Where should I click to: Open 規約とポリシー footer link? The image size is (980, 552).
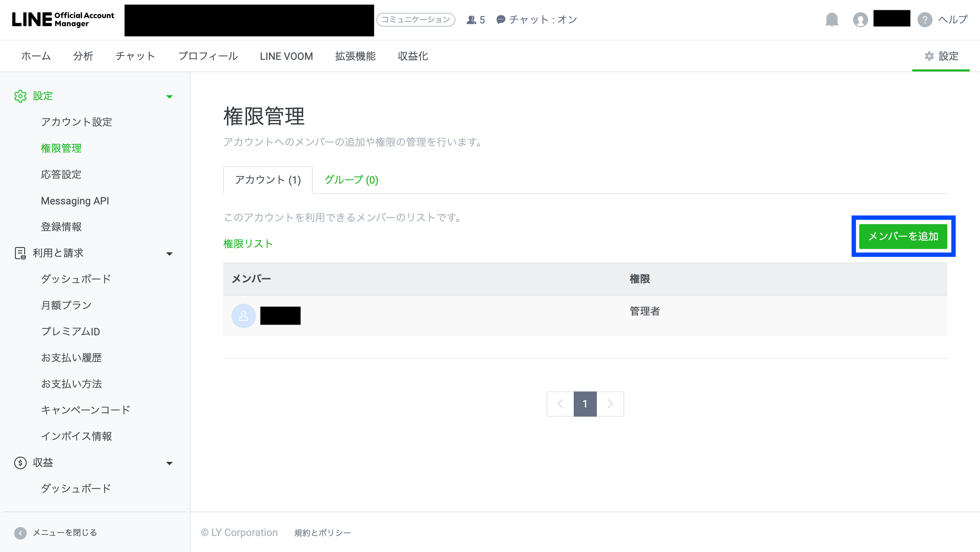pyautogui.click(x=322, y=533)
